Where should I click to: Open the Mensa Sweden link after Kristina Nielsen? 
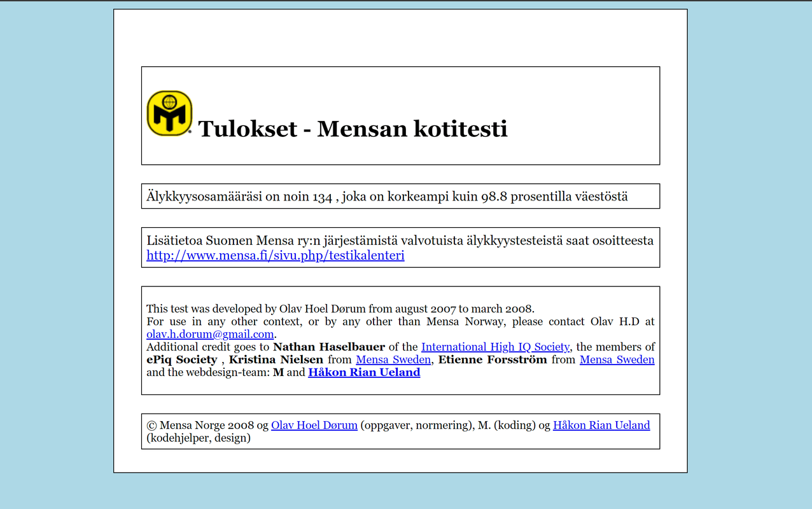point(393,359)
